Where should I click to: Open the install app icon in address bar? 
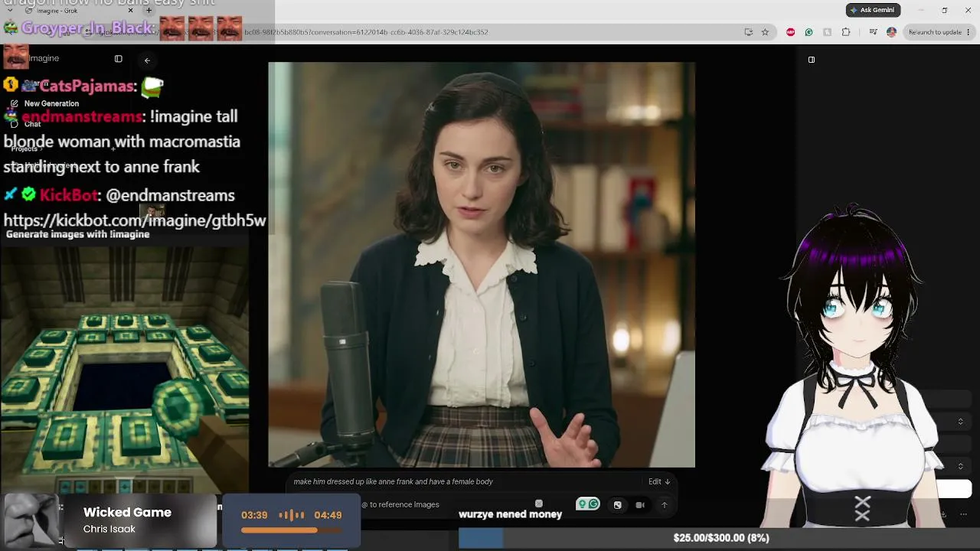tap(748, 32)
